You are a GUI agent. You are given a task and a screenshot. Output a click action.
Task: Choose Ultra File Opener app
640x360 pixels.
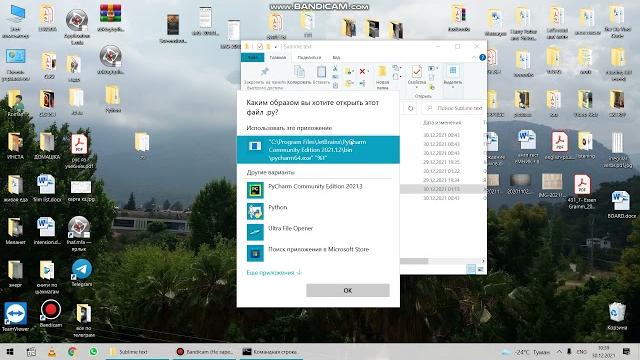[318, 232]
